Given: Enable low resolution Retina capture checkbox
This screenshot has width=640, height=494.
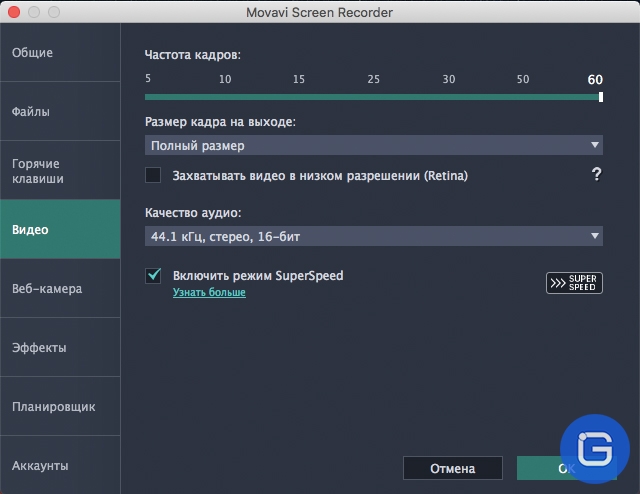Looking at the screenshot, I should [x=153, y=175].
